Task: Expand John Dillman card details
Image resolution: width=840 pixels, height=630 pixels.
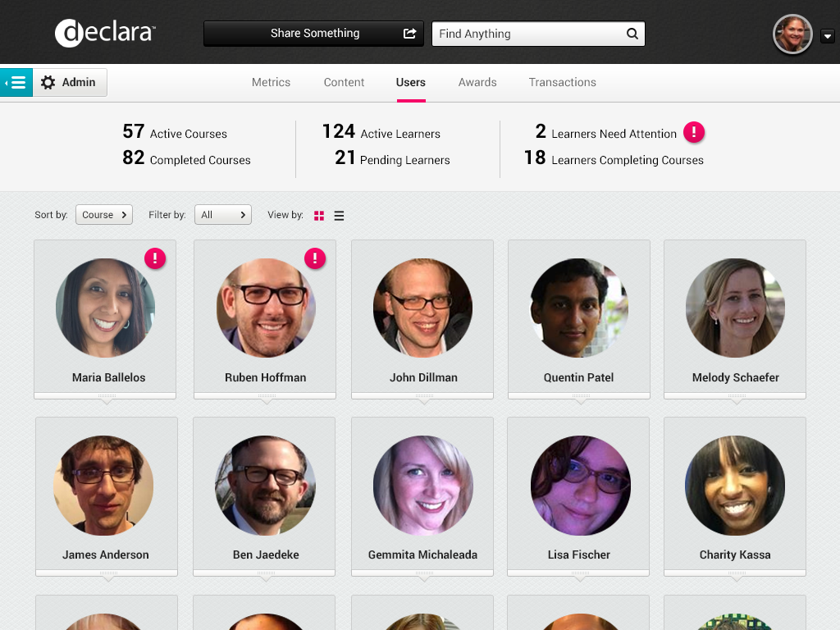Action: click(x=424, y=398)
